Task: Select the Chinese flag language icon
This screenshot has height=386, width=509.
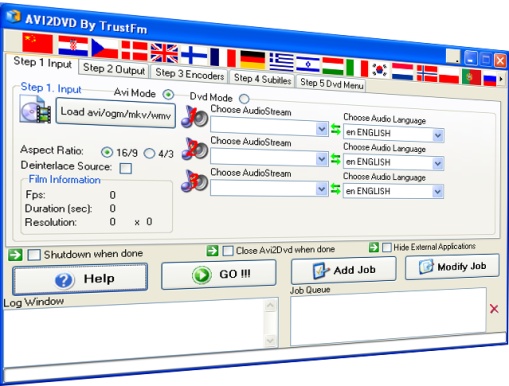Action: click(37, 43)
